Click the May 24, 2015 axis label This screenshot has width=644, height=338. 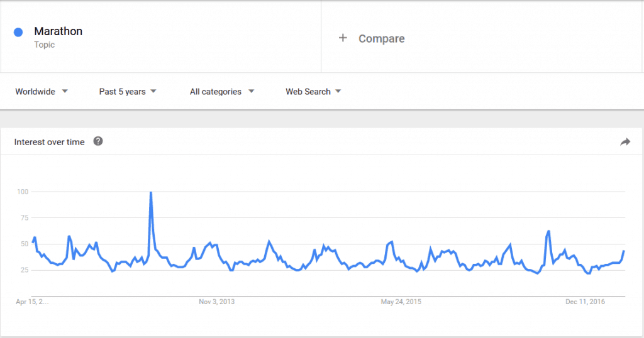tap(401, 302)
